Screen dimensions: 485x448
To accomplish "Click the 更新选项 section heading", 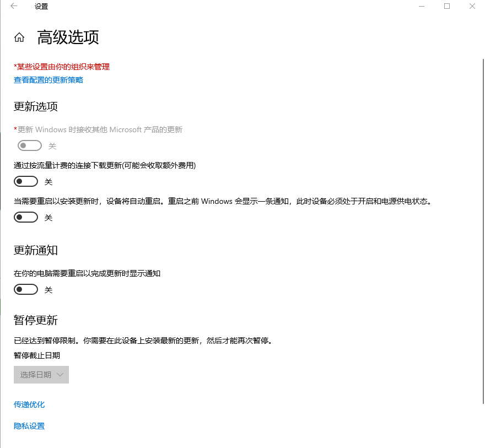I will (36, 107).
